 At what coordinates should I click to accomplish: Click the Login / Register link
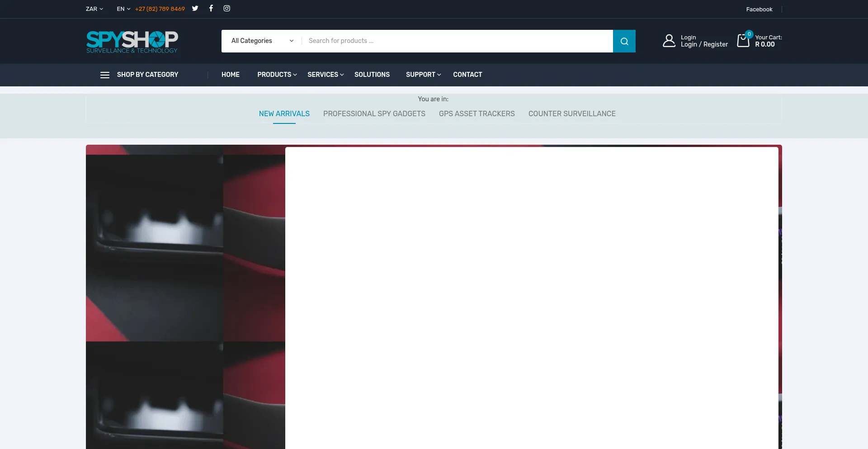point(704,44)
